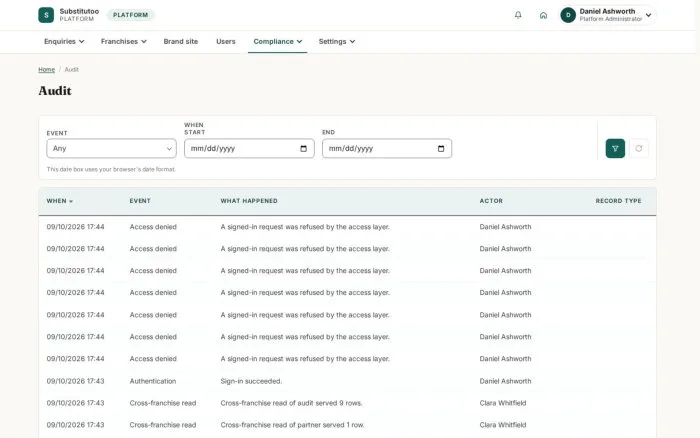The height and width of the screenshot is (438, 700).
Task: Go to home via house icon
Action: [543, 15]
